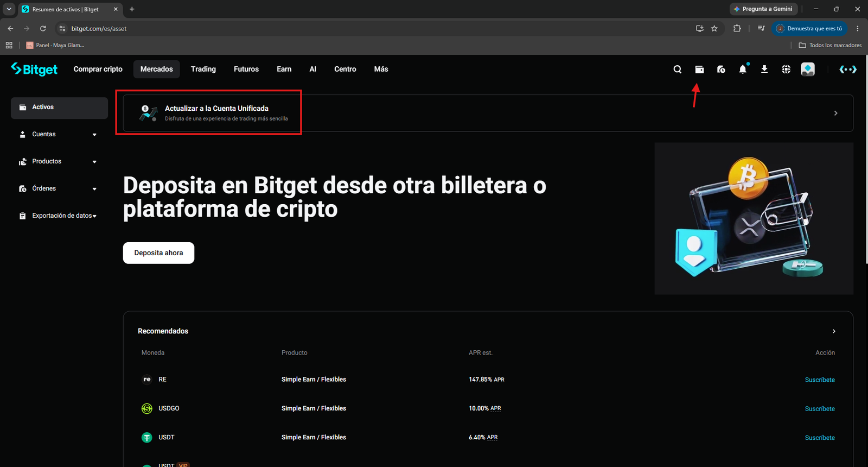868x467 pixels.
Task: Click the 147.85% APR value
Action: click(487, 380)
